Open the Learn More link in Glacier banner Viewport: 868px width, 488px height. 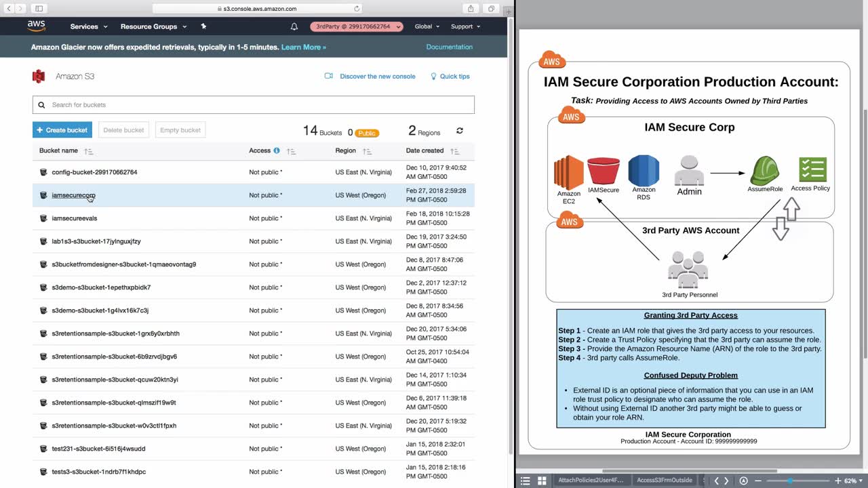[304, 47]
